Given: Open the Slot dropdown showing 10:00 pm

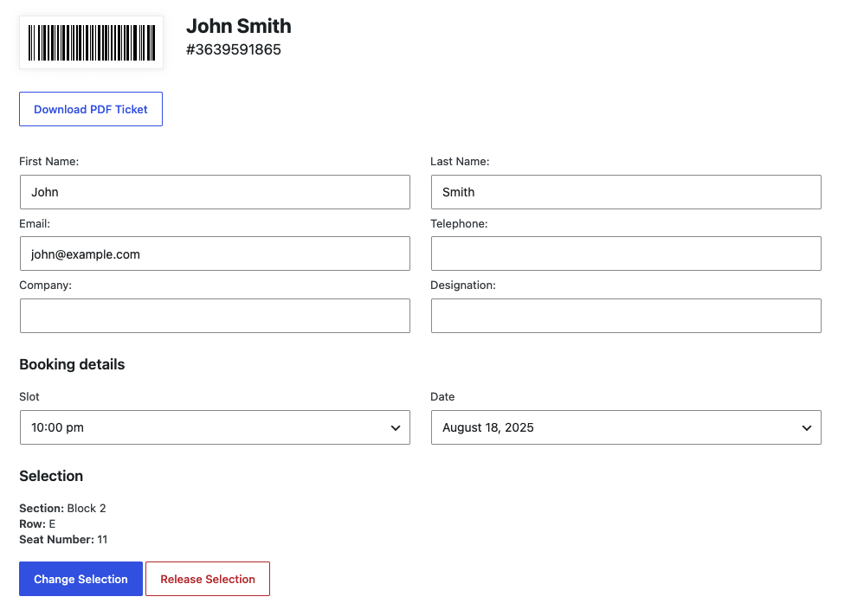Looking at the screenshot, I should click(215, 427).
